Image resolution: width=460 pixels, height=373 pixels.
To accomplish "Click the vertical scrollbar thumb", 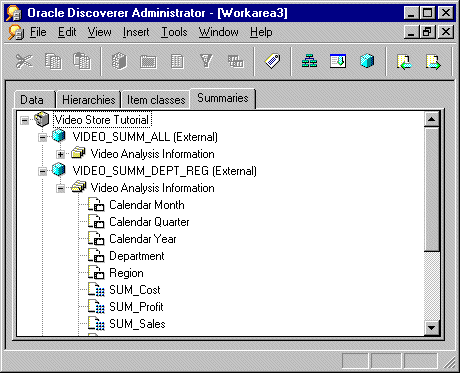I will [x=432, y=189].
